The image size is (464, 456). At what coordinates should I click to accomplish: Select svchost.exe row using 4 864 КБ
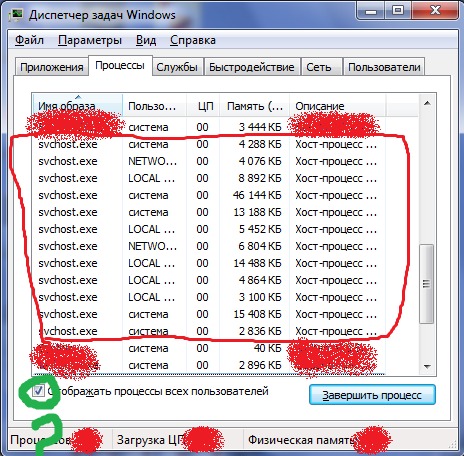coord(209,280)
